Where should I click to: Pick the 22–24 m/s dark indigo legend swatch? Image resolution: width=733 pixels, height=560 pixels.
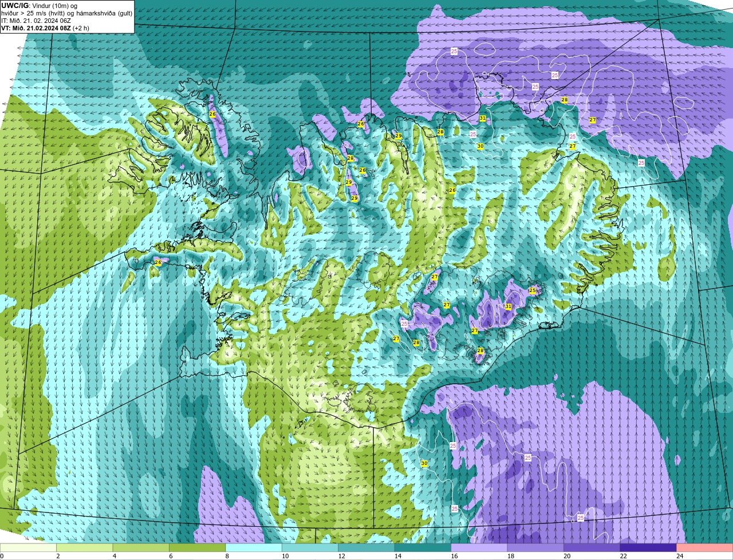(x=648, y=547)
